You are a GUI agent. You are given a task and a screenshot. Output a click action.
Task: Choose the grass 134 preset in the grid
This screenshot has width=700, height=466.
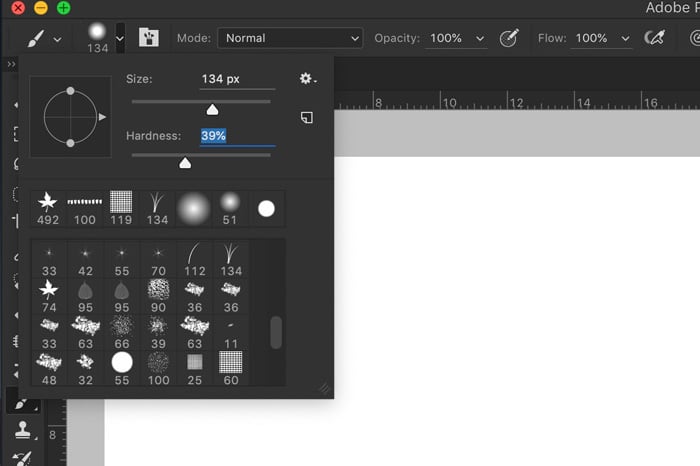231,260
